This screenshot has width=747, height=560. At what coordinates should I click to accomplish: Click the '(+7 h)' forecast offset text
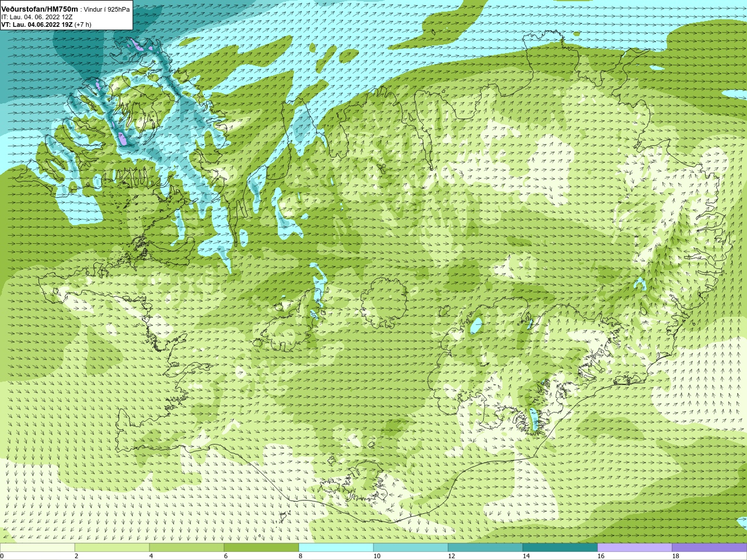[83, 24]
